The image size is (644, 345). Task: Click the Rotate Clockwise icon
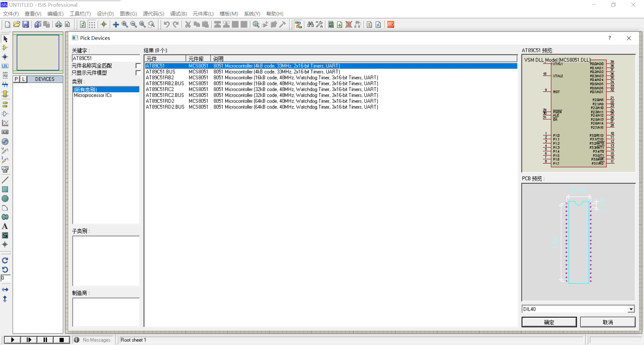pyautogui.click(x=5, y=260)
